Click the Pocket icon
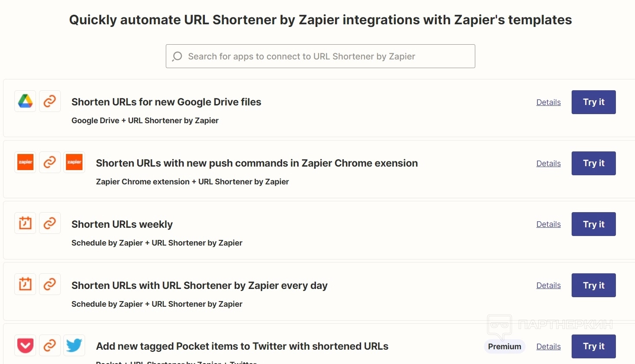 tap(26, 346)
